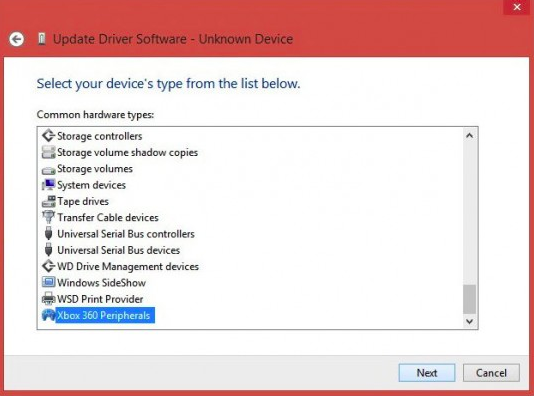The height and width of the screenshot is (396, 534).
Task: Click the Transfer Cable devices icon
Action: (x=48, y=217)
